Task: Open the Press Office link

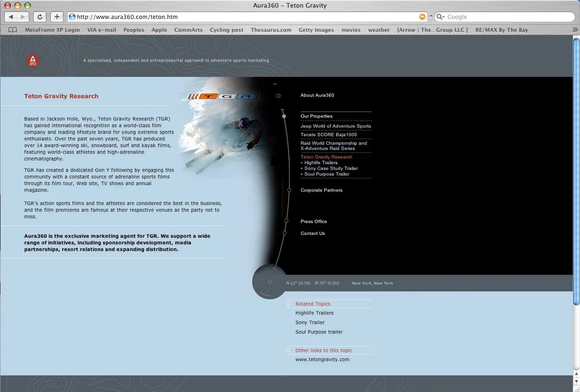Action: coord(314,222)
